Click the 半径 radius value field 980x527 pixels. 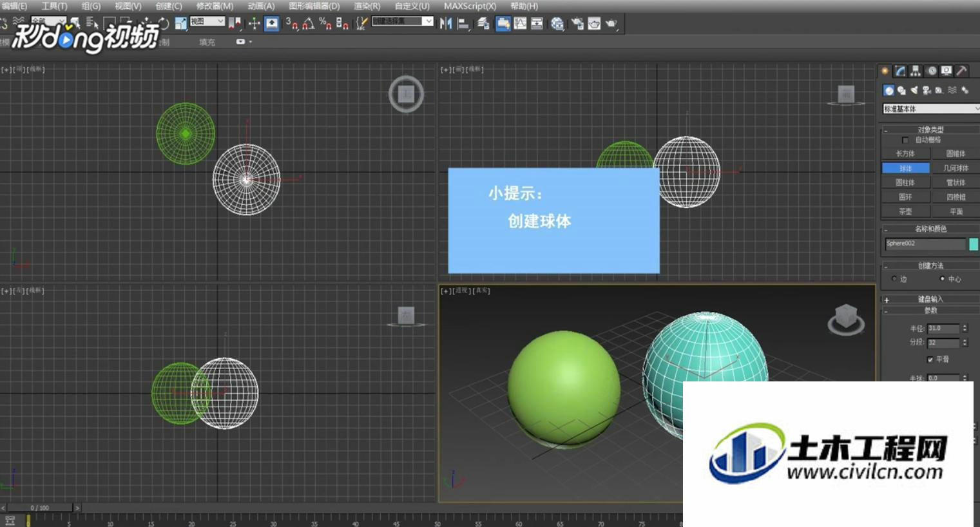[x=943, y=329]
